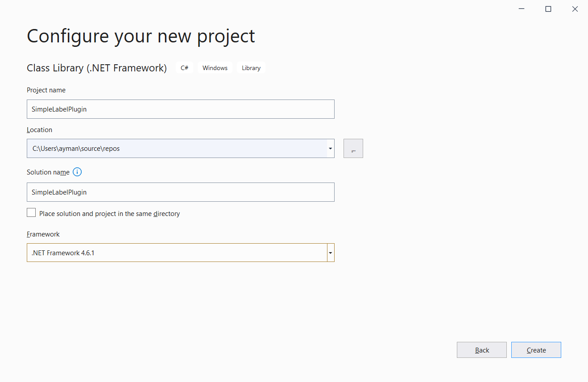Viewport: 588px width, 382px height.
Task: Close the Configure project dialog
Action: click(x=575, y=9)
